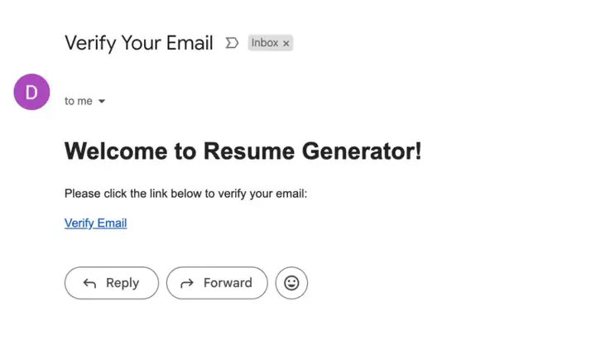The height and width of the screenshot is (364, 596).
Task: Click the Reply button
Action: (112, 283)
